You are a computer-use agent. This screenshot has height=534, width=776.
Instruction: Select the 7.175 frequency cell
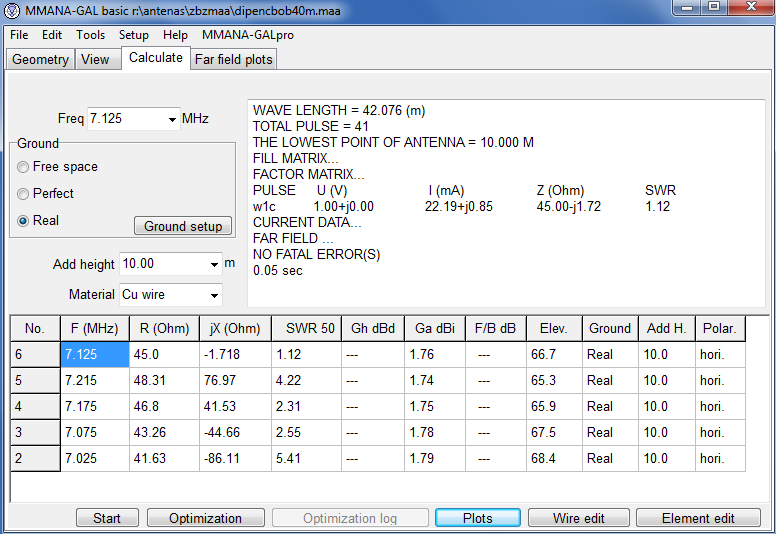click(x=95, y=406)
